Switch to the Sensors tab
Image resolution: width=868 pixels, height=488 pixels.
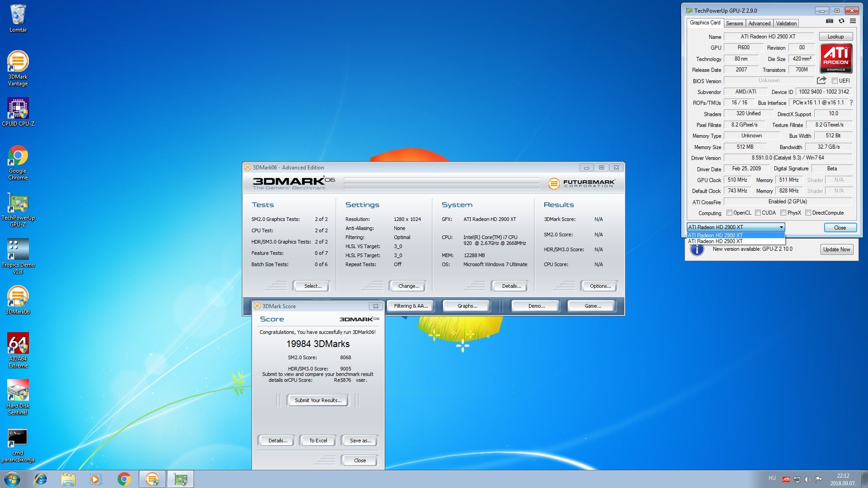(734, 23)
